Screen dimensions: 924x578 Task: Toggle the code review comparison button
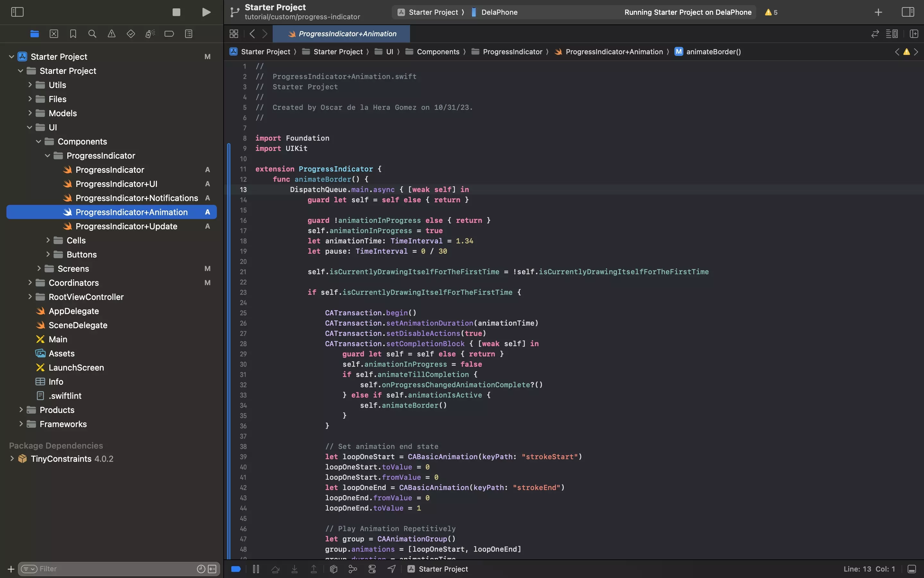pyautogui.click(x=875, y=34)
